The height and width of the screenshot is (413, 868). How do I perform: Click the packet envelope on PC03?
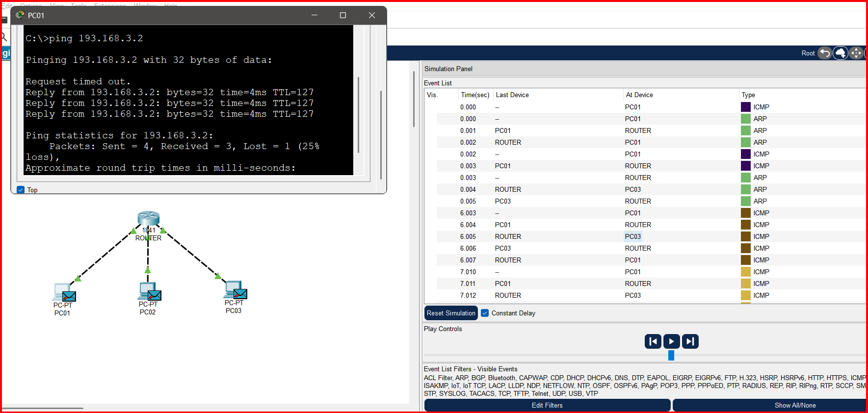240,294
